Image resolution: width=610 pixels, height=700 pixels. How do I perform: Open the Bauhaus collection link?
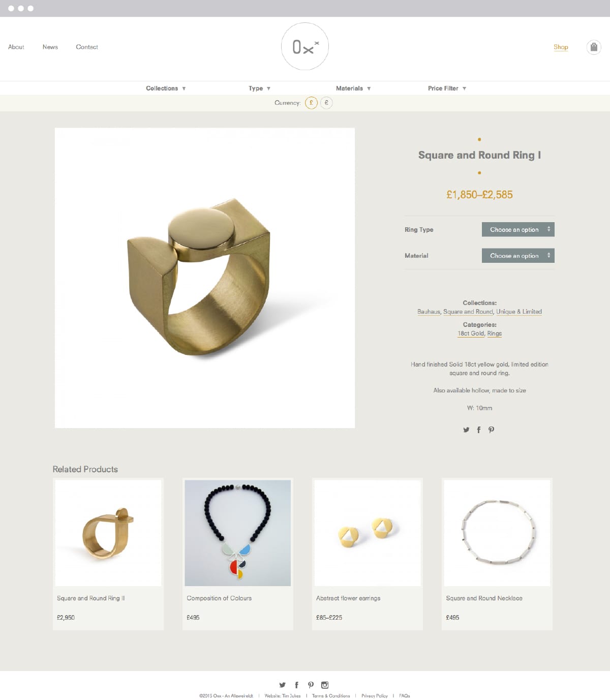tap(429, 312)
